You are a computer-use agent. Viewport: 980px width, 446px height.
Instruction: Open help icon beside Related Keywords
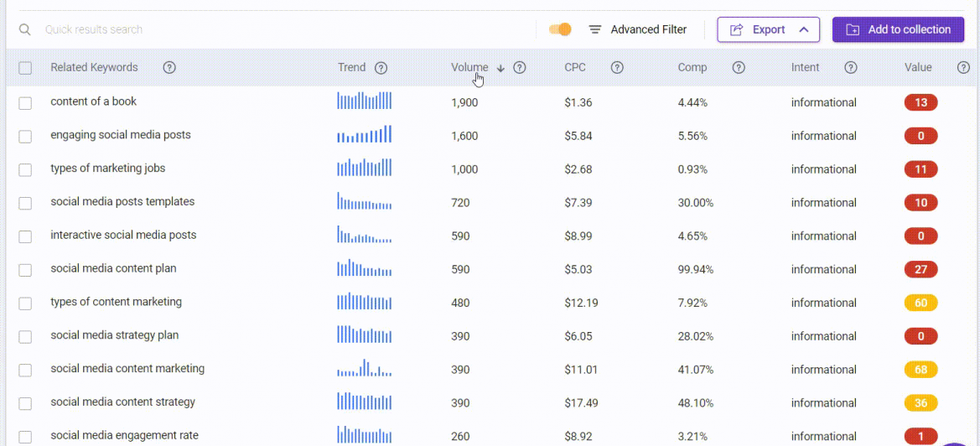coord(169,68)
